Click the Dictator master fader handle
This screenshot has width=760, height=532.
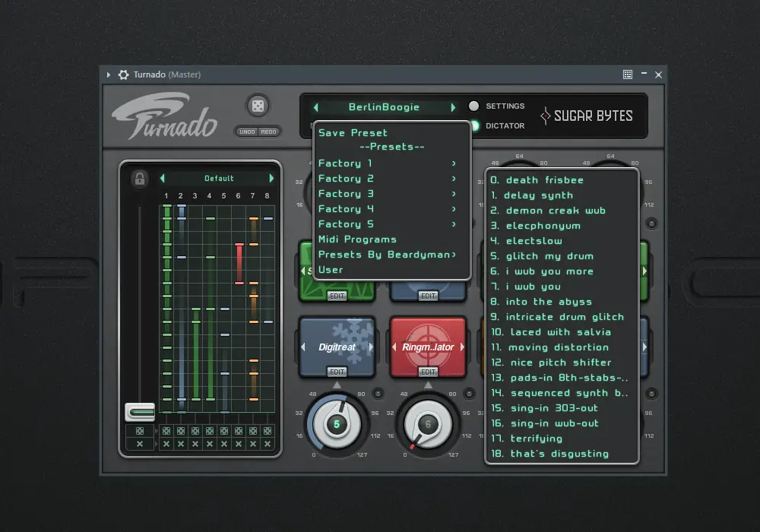[x=140, y=412]
